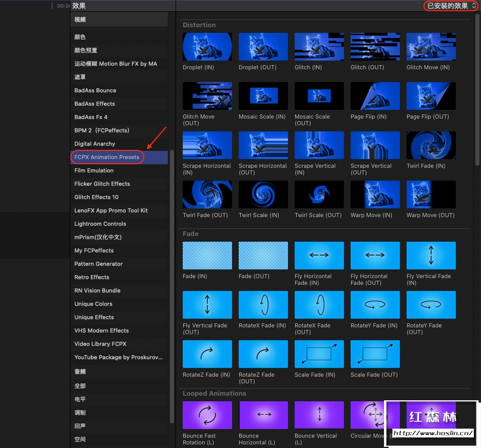Open the 回声 audio category
The width and height of the screenshot is (481, 448).
point(119,425)
